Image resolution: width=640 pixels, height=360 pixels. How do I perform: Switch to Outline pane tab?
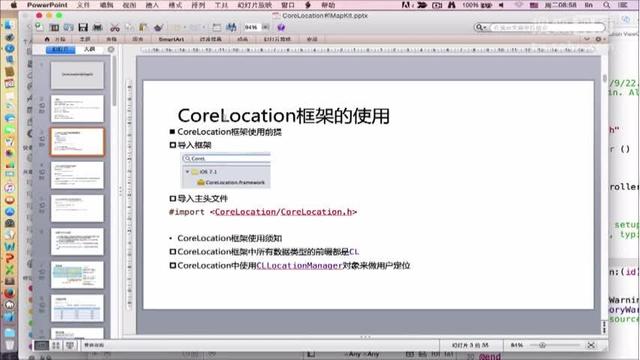point(89,49)
